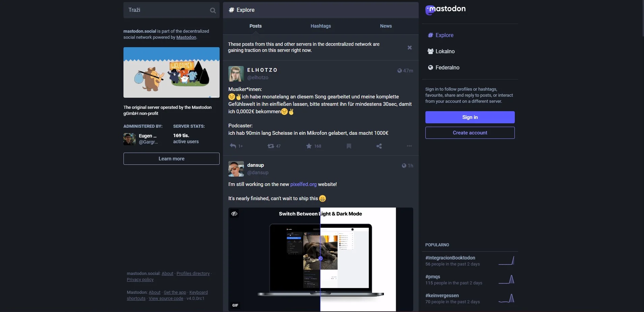
Task: Open the Profiles directory link
Action: tap(193, 274)
